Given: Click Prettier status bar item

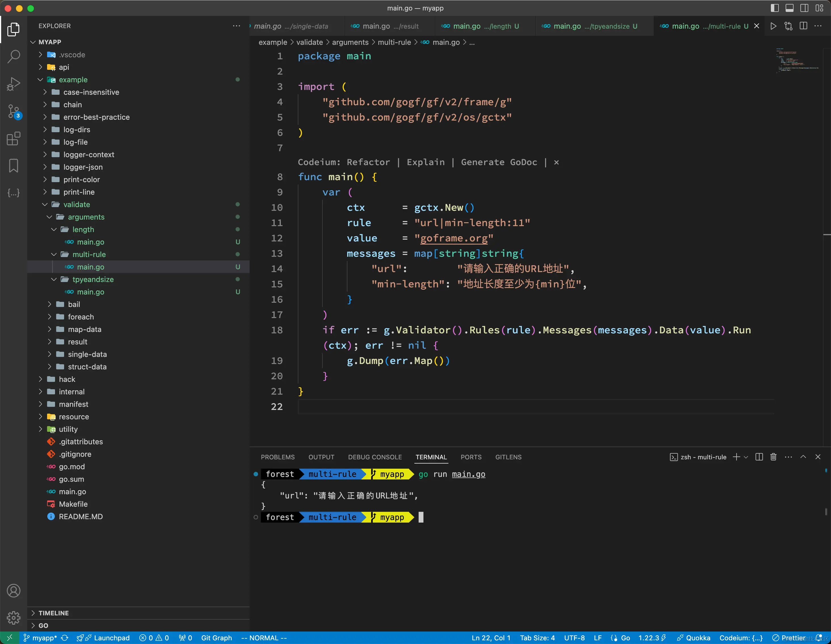Looking at the screenshot, I should (x=789, y=638).
